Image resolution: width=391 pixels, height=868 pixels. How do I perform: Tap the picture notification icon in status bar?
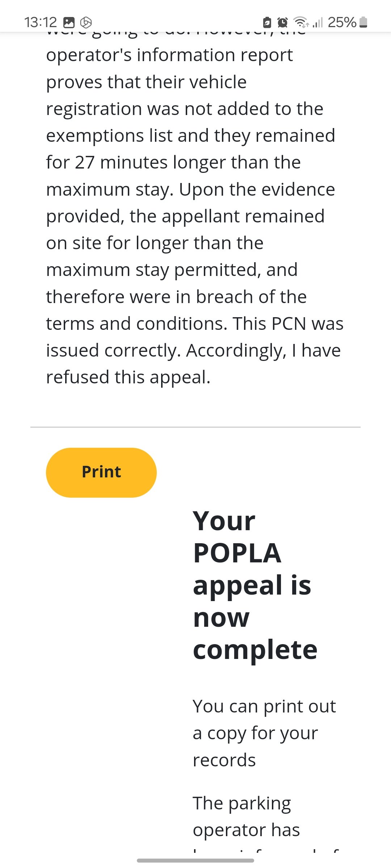pyautogui.click(x=69, y=23)
